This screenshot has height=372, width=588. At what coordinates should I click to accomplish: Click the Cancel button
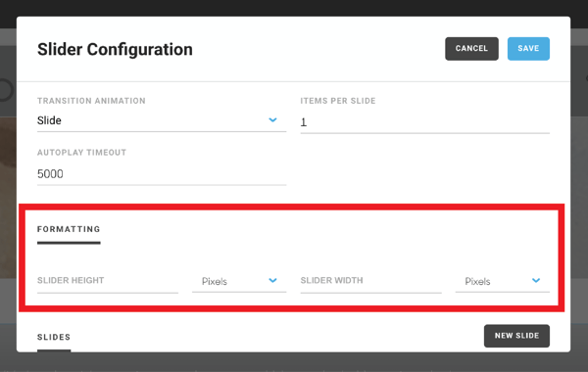(471, 49)
